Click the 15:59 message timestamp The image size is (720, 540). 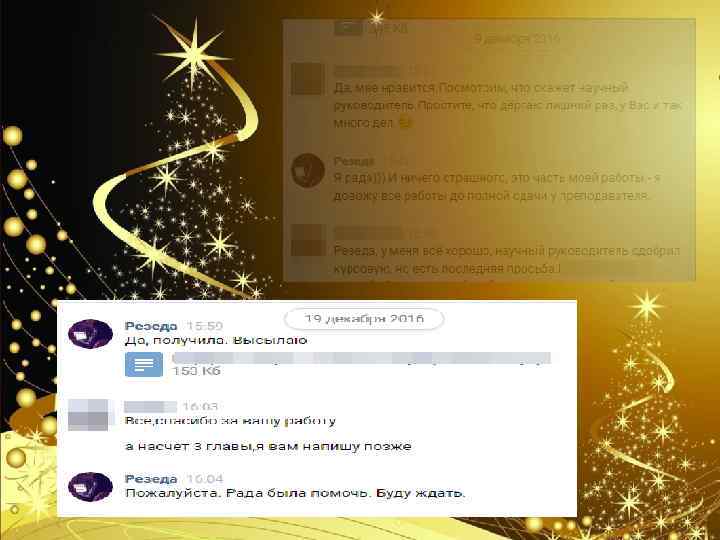(205, 326)
